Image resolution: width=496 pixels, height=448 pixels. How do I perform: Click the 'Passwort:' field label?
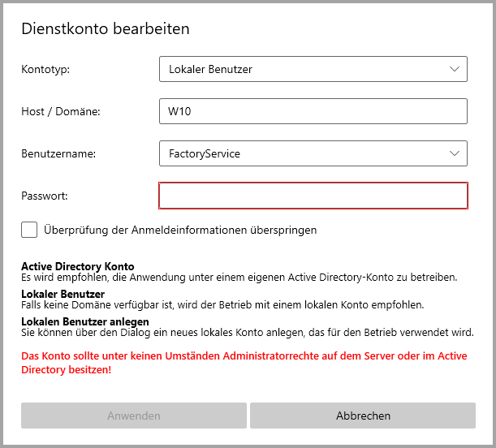click(x=45, y=196)
